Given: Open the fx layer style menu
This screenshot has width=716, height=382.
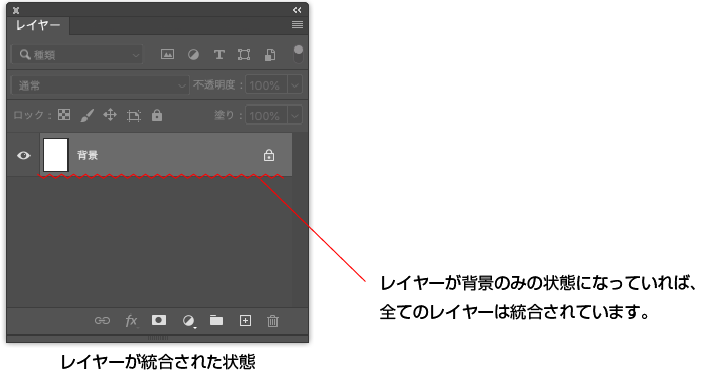Looking at the screenshot, I should pyautogui.click(x=131, y=321).
